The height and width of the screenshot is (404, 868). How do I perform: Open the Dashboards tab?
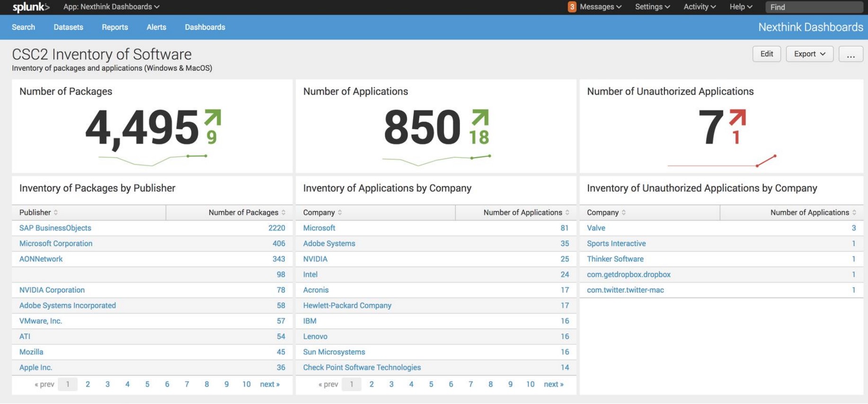205,27
